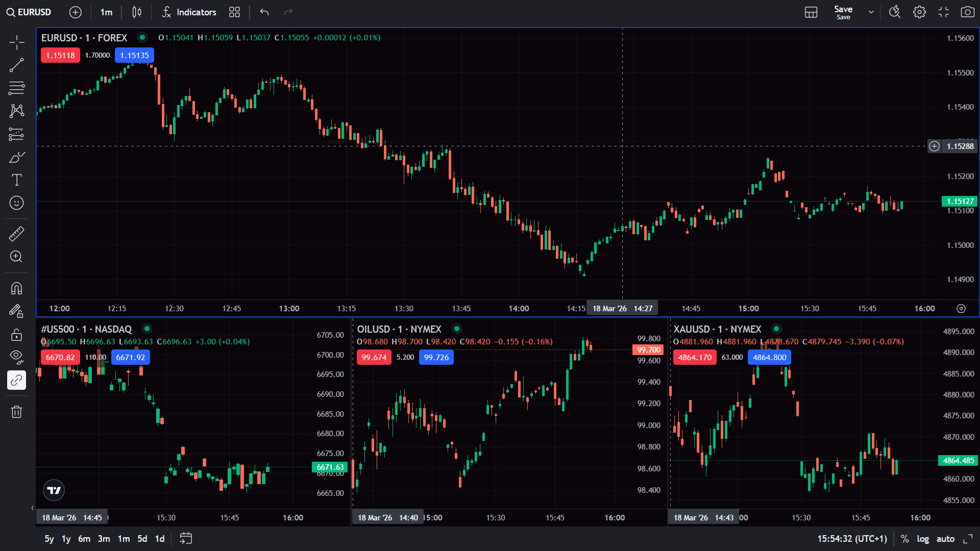Open the Indicators dialog
This screenshot has width=980, height=551.
(x=189, y=12)
